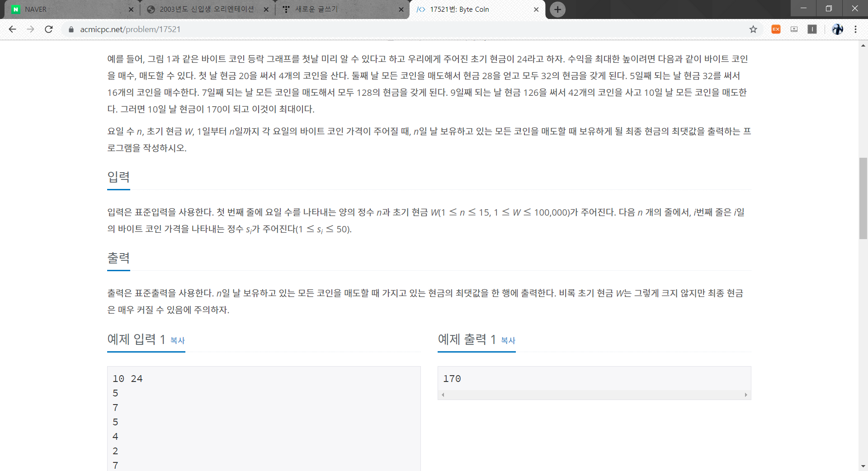Screen dimensions: 868x471
Task: Click the 입력 section heading
Action: coord(118,177)
